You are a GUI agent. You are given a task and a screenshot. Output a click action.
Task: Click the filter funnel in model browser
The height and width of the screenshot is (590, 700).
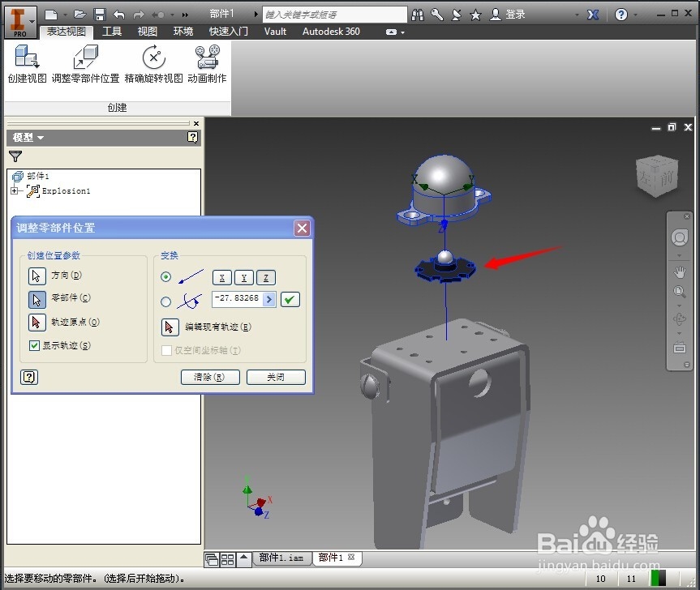pos(15,156)
